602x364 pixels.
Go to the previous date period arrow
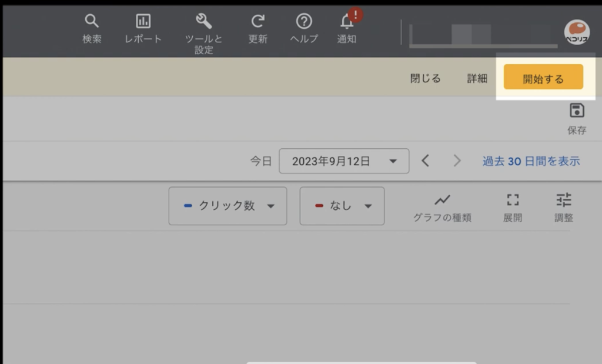point(426,161)
